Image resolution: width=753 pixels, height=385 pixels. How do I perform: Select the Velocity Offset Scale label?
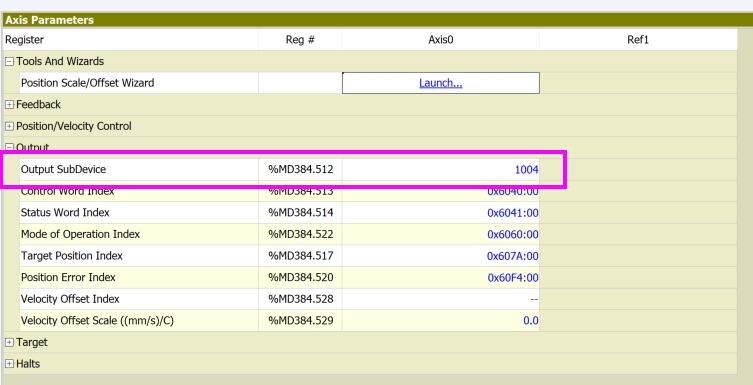click(97, 321)
